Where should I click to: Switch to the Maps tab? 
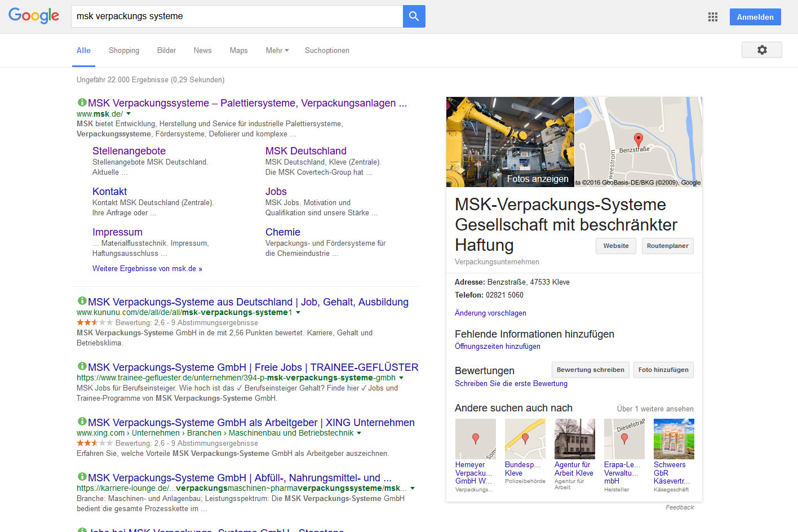click(239, 50)
